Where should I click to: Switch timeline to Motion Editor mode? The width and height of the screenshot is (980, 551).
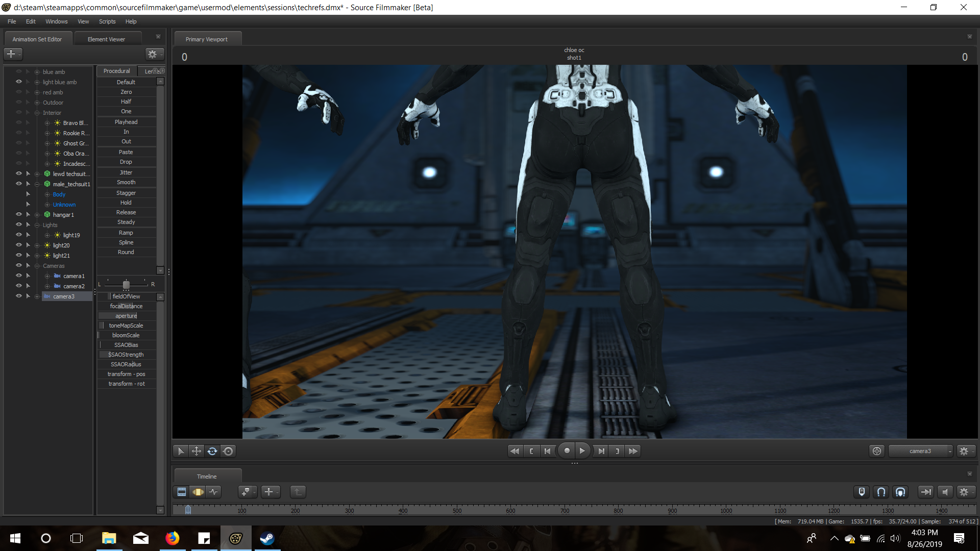pyautogui.click(x=198, y=492)
